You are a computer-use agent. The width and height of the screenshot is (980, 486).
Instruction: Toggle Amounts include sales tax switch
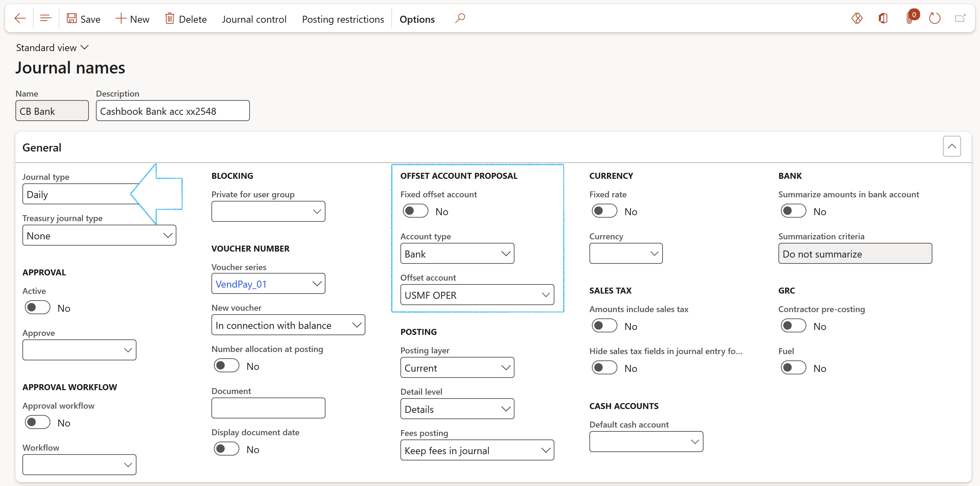coord(604,326)
